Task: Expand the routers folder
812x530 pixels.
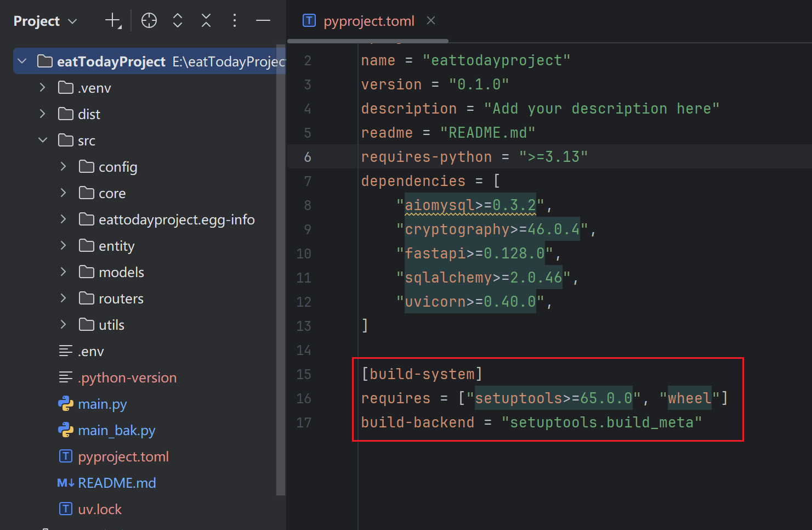Action: (64, 298)
